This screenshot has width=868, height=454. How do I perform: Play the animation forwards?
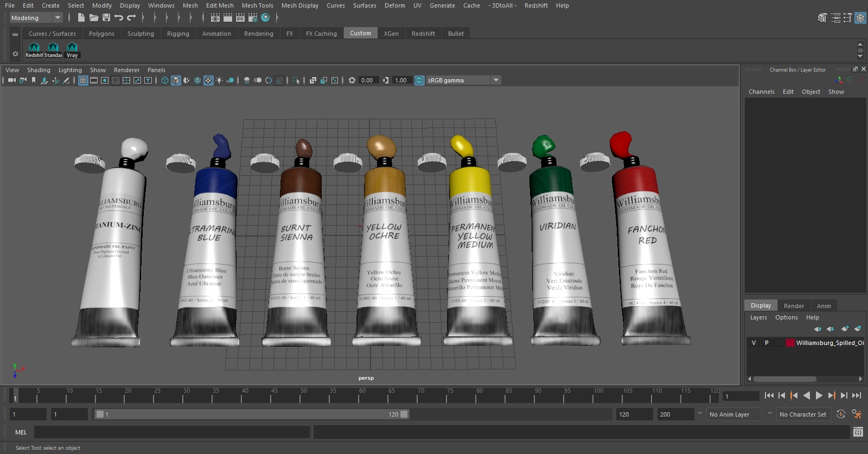819,395
